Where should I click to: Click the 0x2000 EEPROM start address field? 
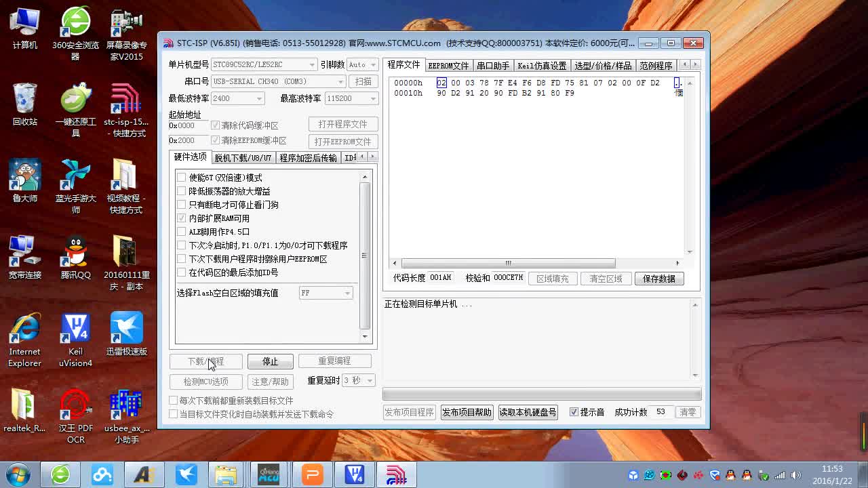[189, 140]
